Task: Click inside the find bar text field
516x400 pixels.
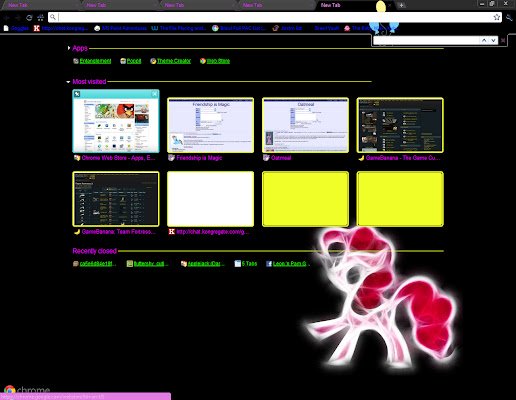Action: click(x=426, y=40)
